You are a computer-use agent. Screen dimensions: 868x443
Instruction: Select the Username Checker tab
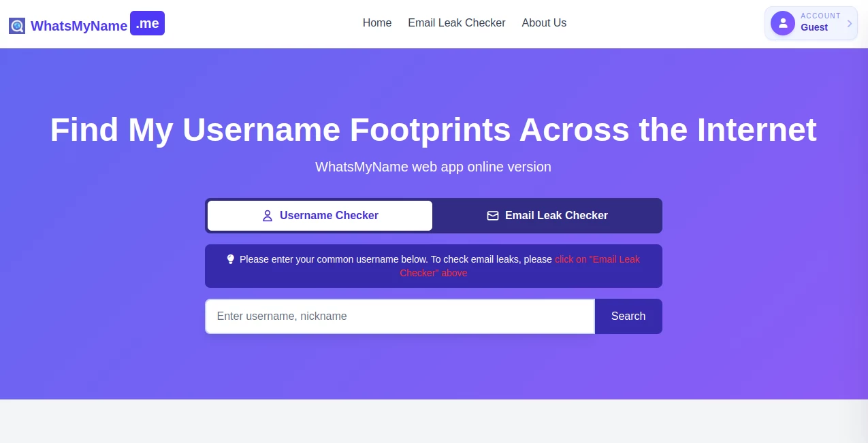pyautogui.click(x=320, y=216)
